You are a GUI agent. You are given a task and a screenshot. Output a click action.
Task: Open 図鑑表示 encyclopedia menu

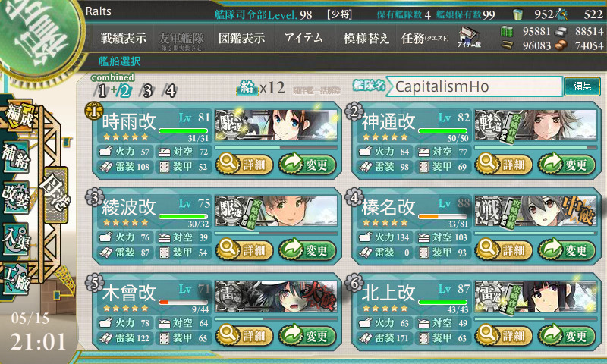point(241,38)
